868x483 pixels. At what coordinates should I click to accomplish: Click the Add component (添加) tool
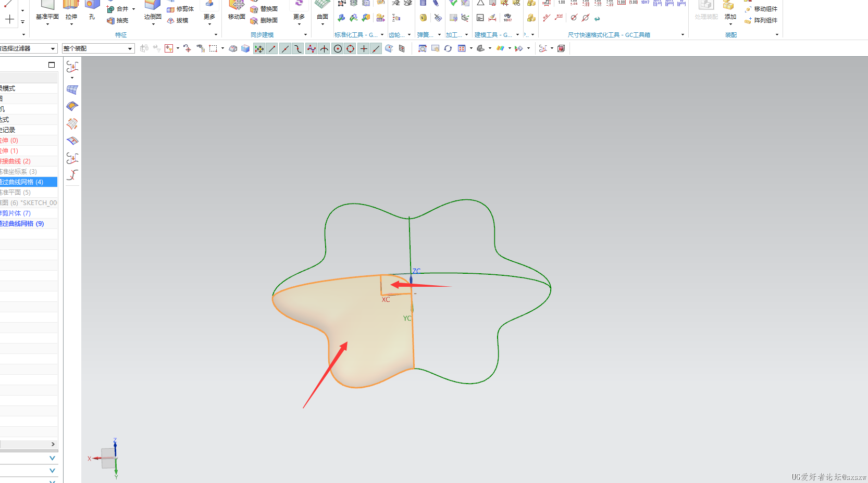730,11
